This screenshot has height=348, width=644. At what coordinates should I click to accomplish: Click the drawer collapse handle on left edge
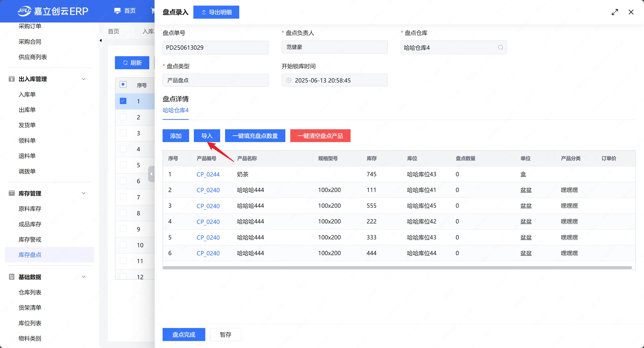point(151,174)
